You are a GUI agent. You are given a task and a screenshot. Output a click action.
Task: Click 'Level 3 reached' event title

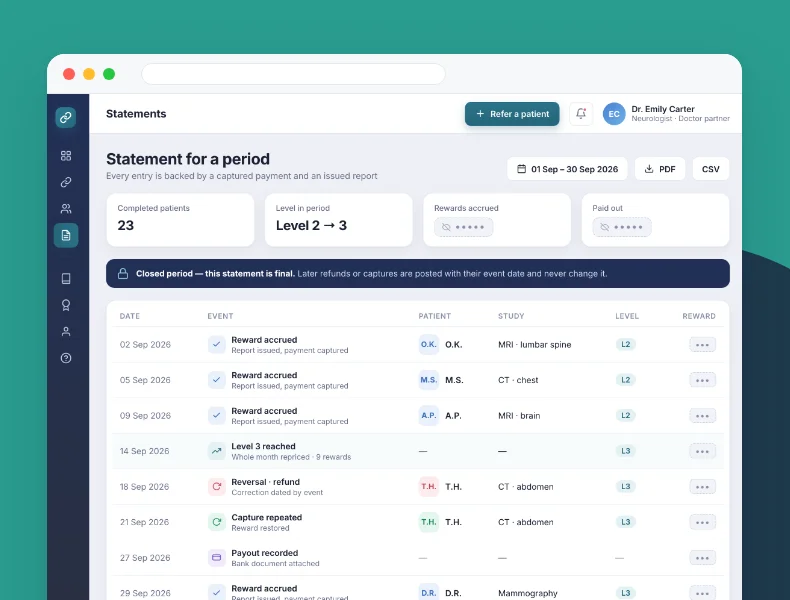pos(263,446)
